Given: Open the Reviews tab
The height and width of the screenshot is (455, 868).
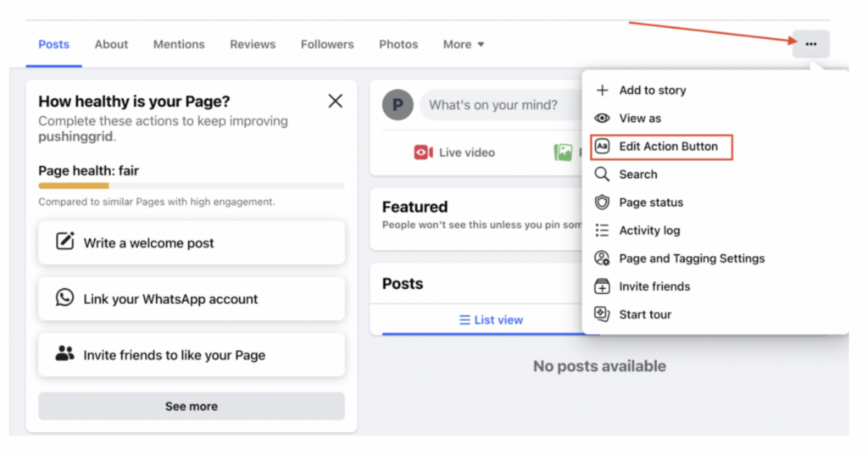Looking at the screenshot, I should [x=253, y=44].
